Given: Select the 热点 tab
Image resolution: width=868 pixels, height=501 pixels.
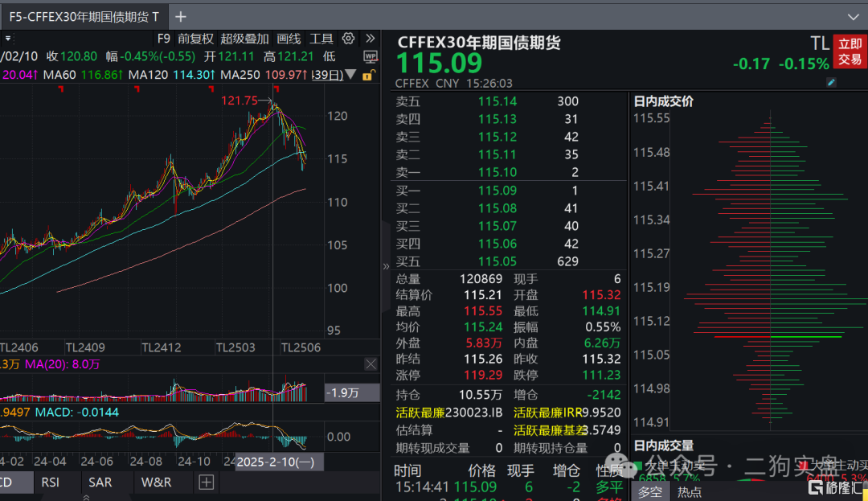Looking at the screenshot, I should click(x=690, y=491).
